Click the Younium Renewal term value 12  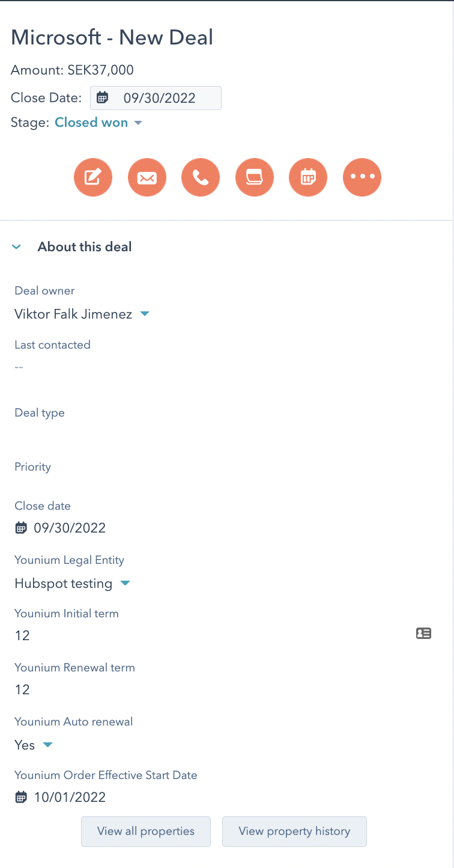point(22,689)
